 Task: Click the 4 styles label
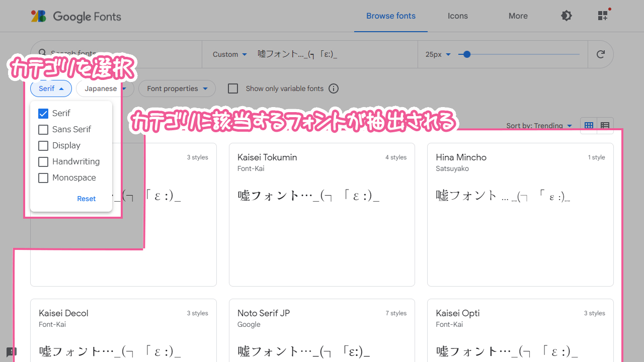coord(396,157)
